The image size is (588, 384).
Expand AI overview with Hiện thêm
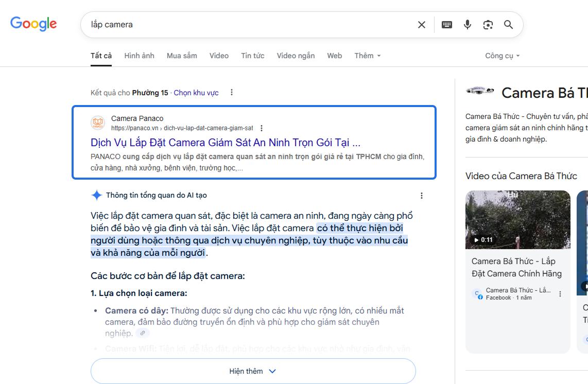(253, 371)
